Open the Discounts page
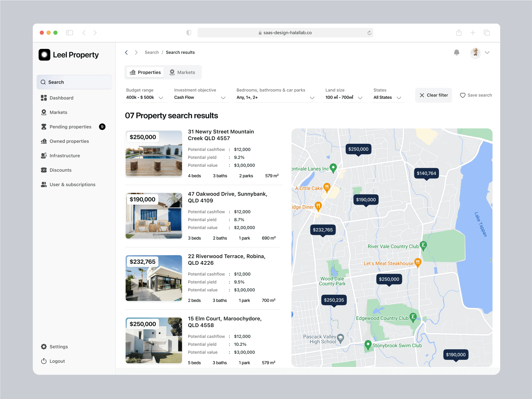Viewport: 532px width, 399px height. [60, 170]
